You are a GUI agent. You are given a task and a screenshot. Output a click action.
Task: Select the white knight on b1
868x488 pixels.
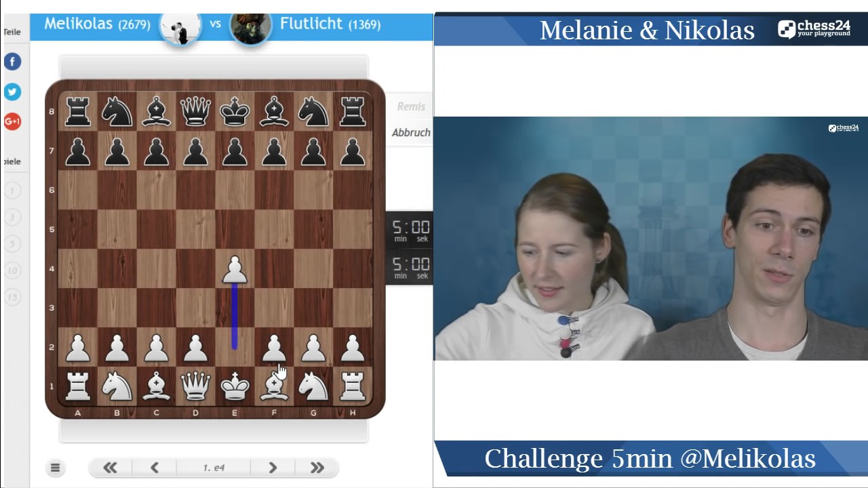tap(117, 386)
